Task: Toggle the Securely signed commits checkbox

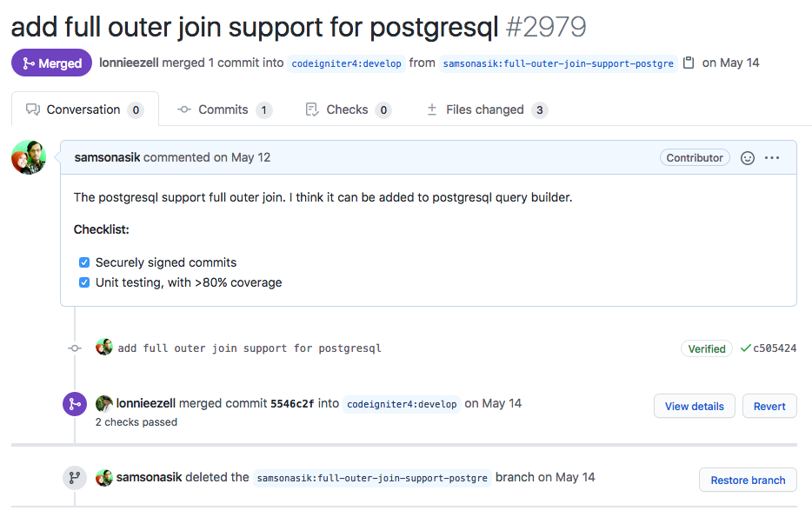Action: tap(83, 262)
